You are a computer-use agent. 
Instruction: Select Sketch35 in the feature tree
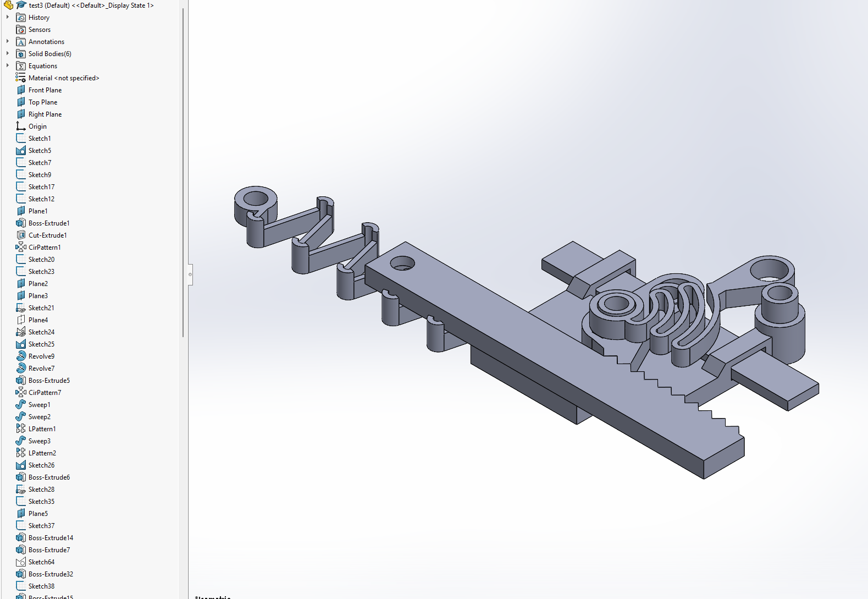(x=41, y=502)
